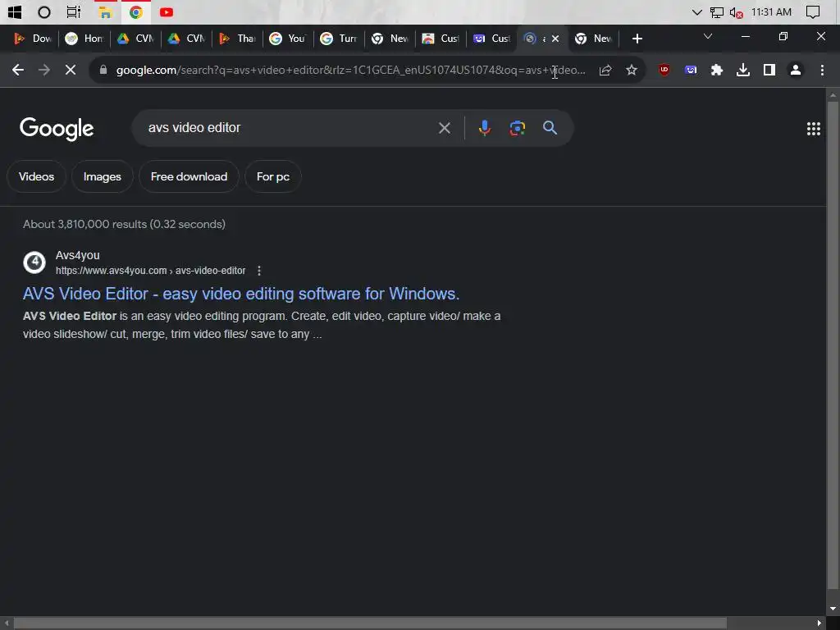Open the Google logo homepage
Image resolution: width=840 pixels, height=630 pixels.
click(57, 129)
